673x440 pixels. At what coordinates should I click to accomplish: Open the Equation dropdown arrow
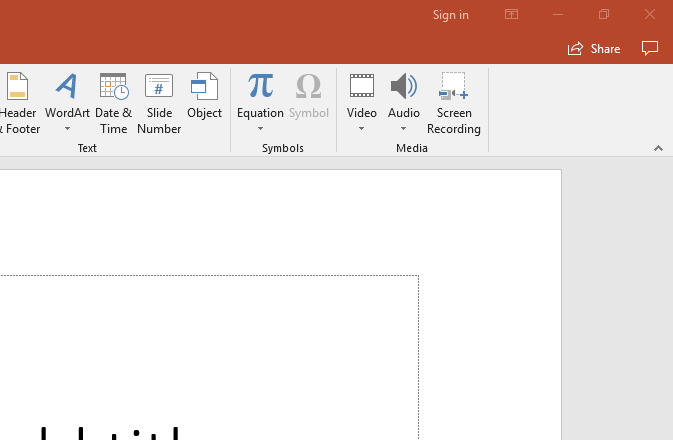pos(260,129)
